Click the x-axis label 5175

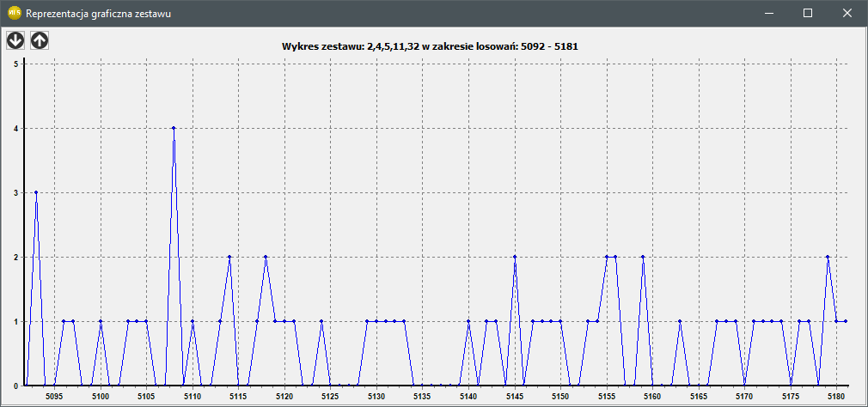[791, 397]
